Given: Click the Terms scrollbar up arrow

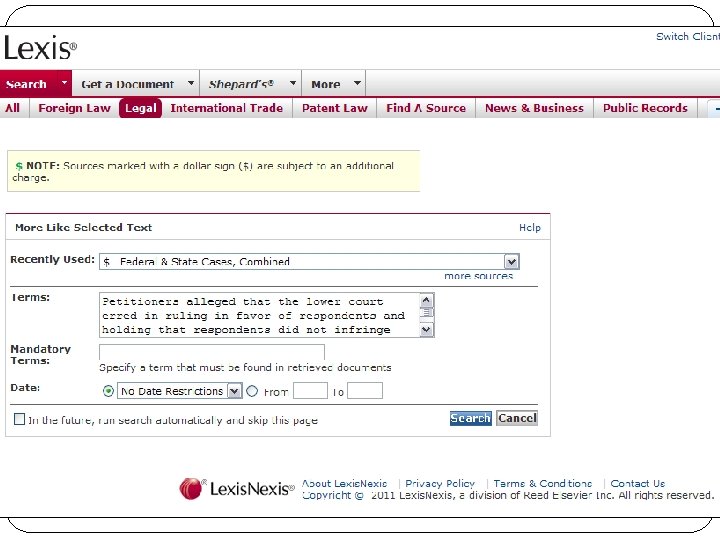Looking at the screenshot, I should click(x=426, y=300).
